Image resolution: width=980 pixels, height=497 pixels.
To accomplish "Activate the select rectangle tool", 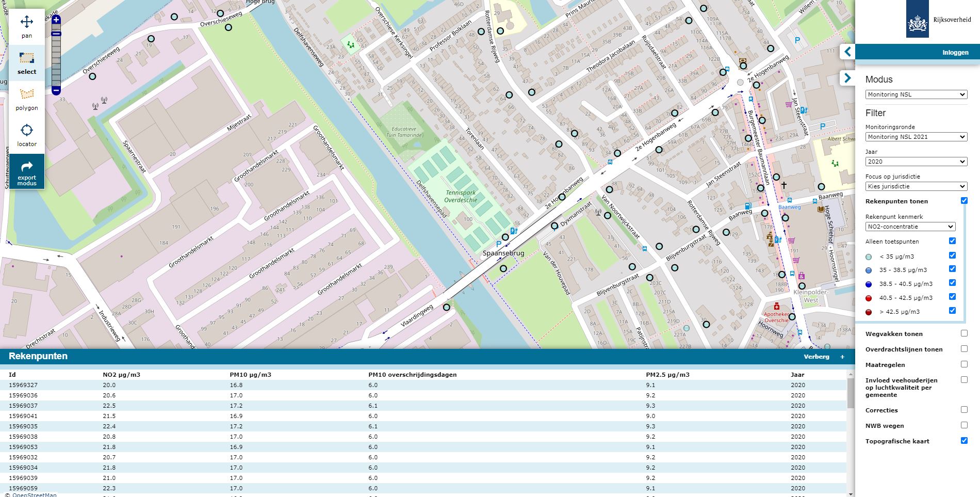I will pyautogui.click(x=27, y=63).
